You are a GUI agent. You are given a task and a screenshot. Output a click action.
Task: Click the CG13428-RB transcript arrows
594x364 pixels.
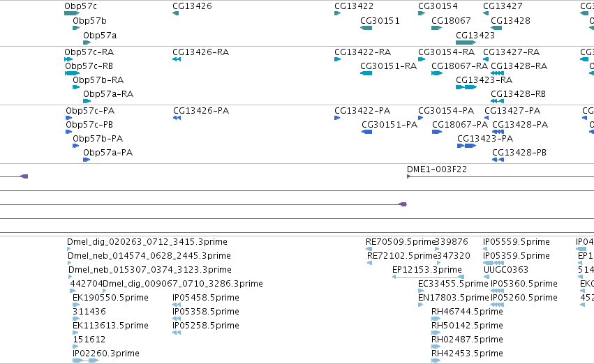(x=498, y=101)
